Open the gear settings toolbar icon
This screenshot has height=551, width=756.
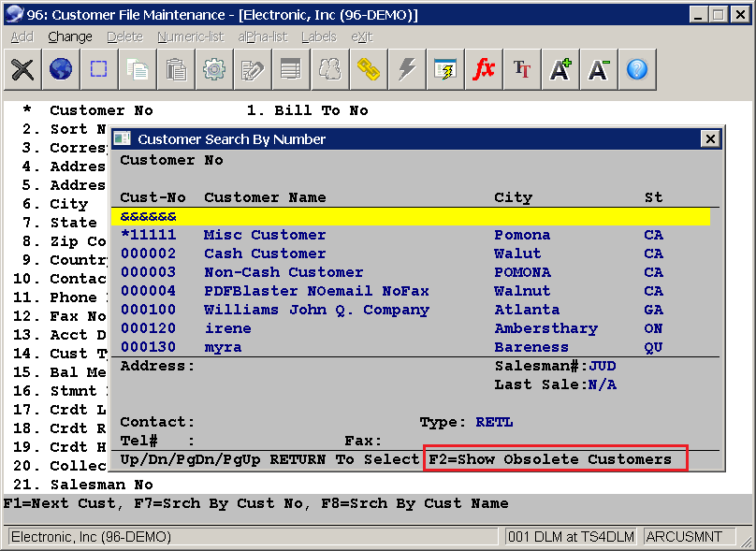(x=214, y=69)
